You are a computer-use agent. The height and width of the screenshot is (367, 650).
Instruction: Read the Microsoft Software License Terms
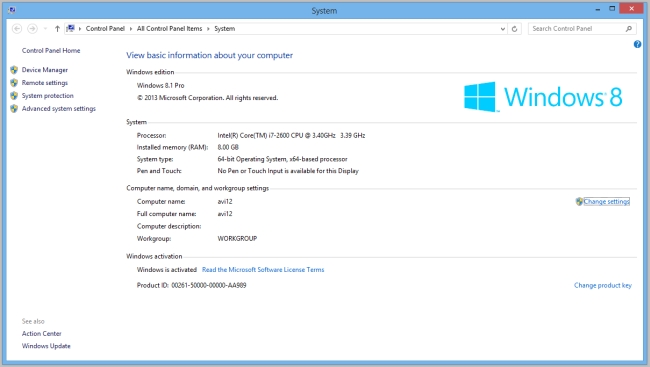click(263, 270)
